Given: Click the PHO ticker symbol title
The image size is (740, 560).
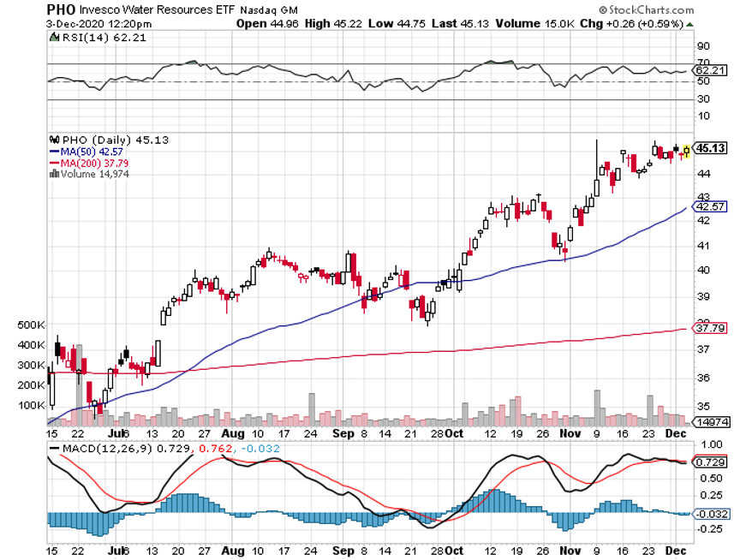Looking at the screenshot, I should tap(62, 9).
